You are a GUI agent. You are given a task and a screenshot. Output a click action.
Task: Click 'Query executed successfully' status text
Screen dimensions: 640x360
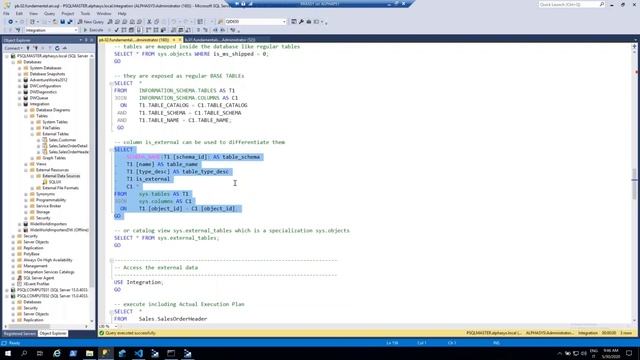[131, 333]
